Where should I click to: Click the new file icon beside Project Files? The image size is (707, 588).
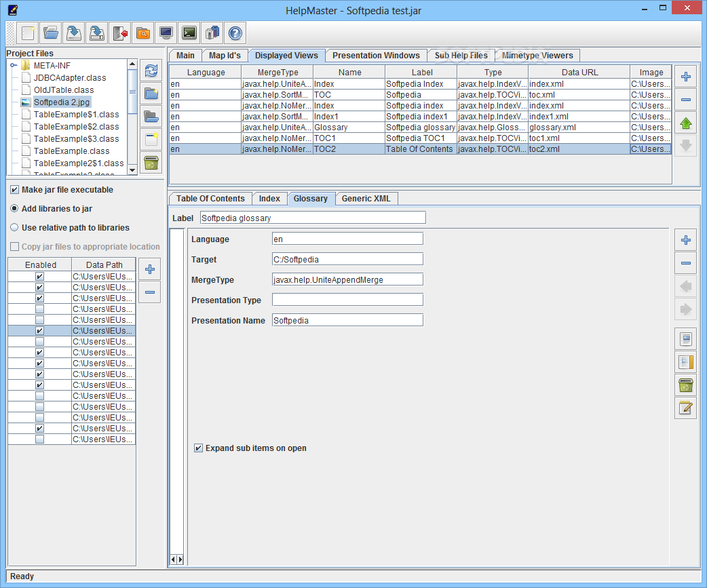[x=151, y=140]
